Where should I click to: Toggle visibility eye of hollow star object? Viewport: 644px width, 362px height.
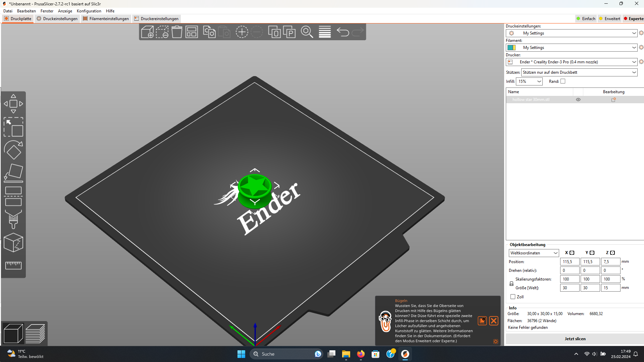pyautogui.click(x=578, y=100)
